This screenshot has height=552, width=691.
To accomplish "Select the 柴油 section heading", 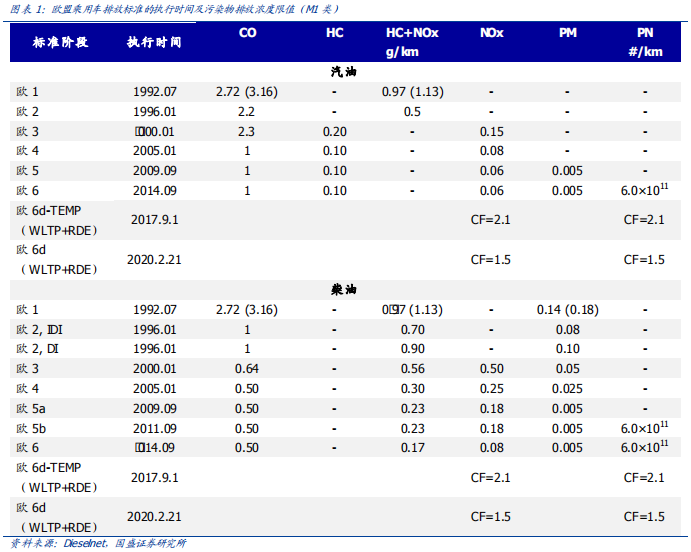I will (344, 289).
